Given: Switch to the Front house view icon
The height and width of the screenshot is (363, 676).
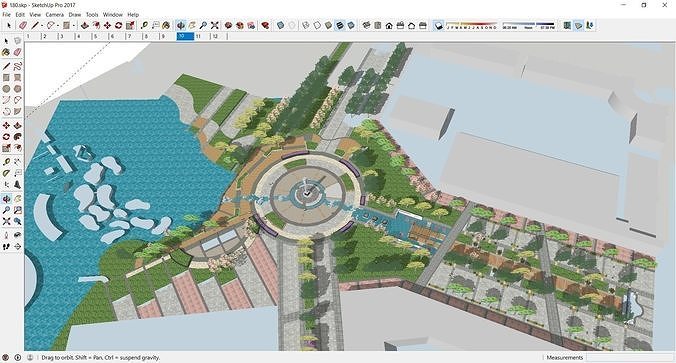Looking at the screenshot, I should pyautogui.click(x=389, y=25).
